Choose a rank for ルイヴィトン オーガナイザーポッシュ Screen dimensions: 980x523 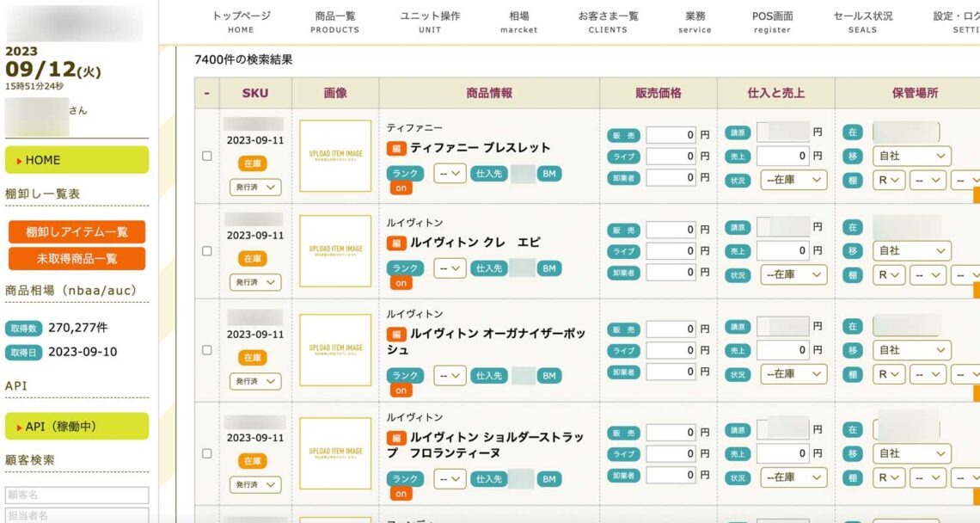[x=450, y=375]
